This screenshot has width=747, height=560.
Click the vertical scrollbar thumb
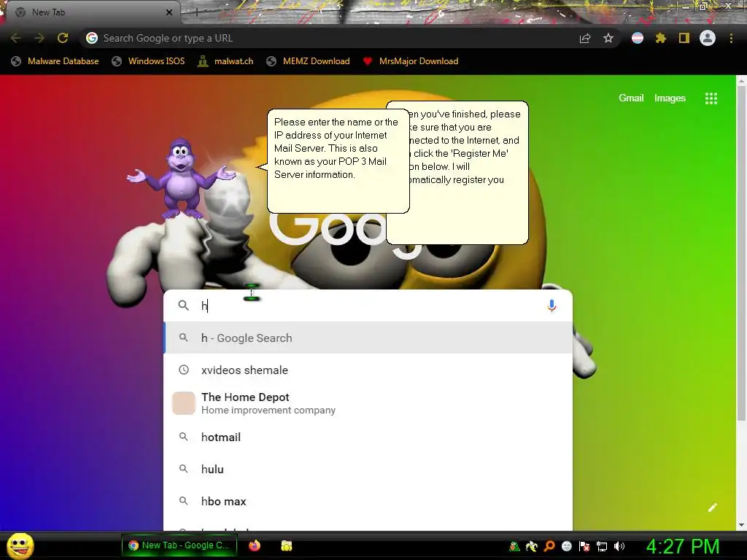click(x=741, y=254)
